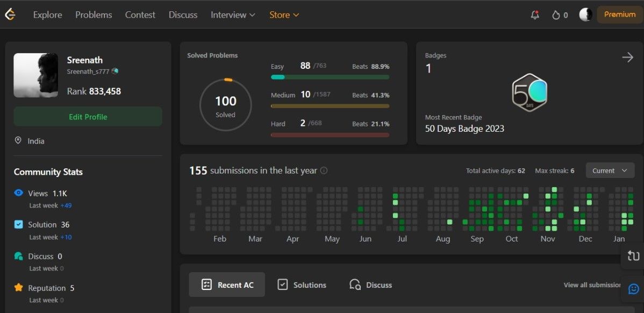Expand the Interview dropdown menu
Viewport: 644px width, 313px height.
(233, 15)
